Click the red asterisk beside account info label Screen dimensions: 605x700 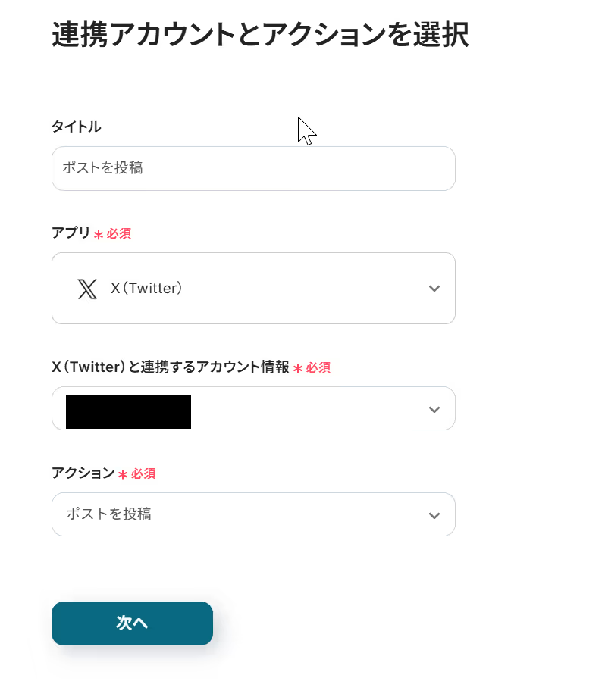(x=298, y=369)
